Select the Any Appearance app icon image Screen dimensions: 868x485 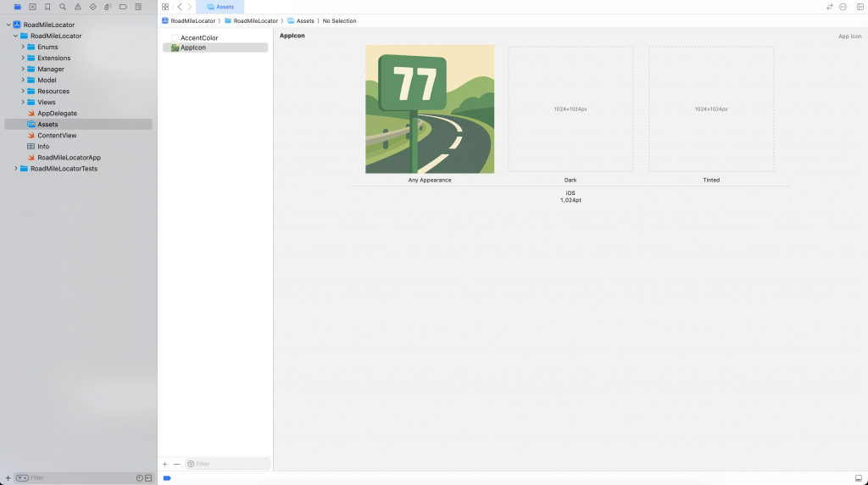coord(430,109)
